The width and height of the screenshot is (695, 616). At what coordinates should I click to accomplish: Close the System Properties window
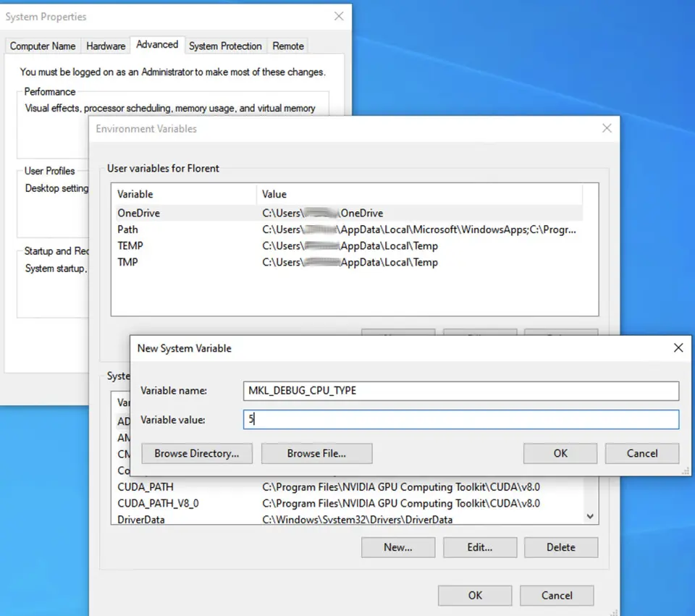point(339,16)
